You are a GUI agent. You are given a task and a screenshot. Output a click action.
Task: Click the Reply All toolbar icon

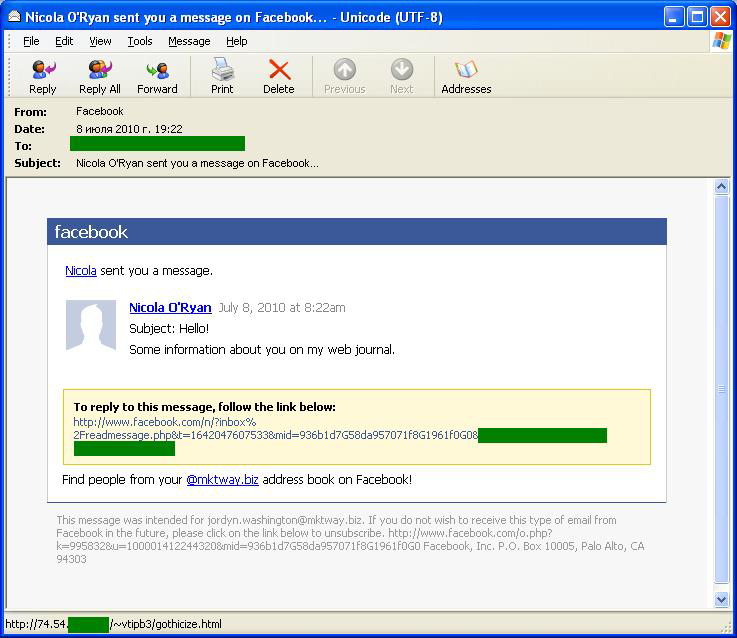tap(100, 70)
